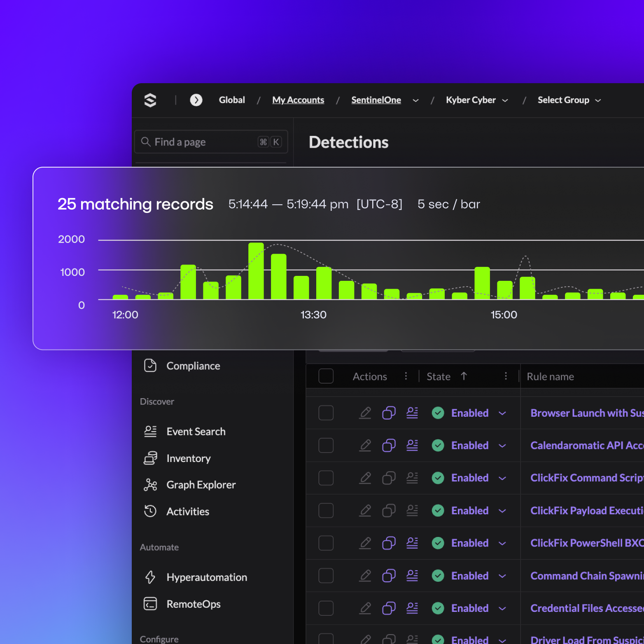
Task: Expand the SentinelOne account dropdown chevron
Action: [x=416, y=100]
